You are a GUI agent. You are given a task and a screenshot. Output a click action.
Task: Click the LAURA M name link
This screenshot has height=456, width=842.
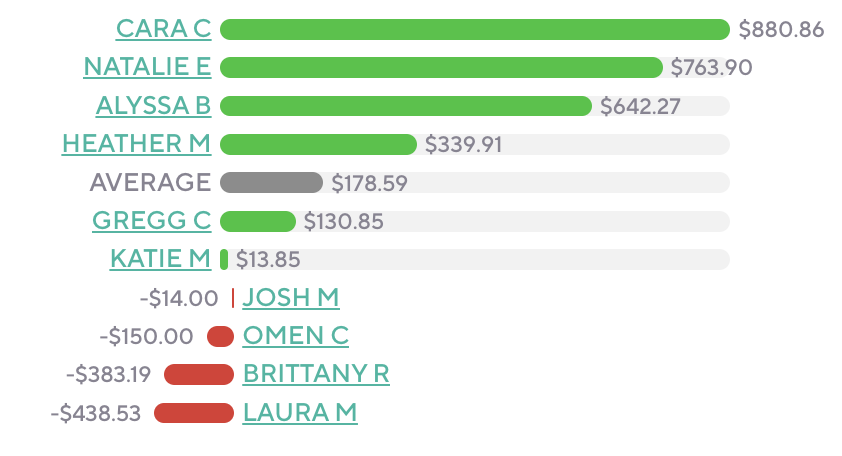(299, 412)
